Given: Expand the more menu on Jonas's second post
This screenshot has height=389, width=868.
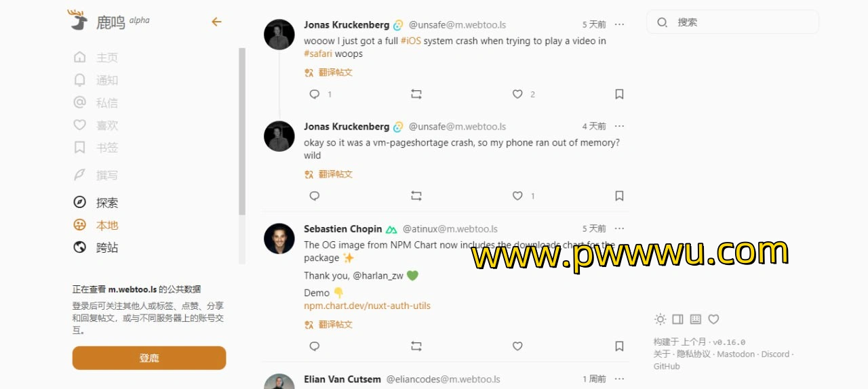Looking at the screenshot, I should 619,126.
